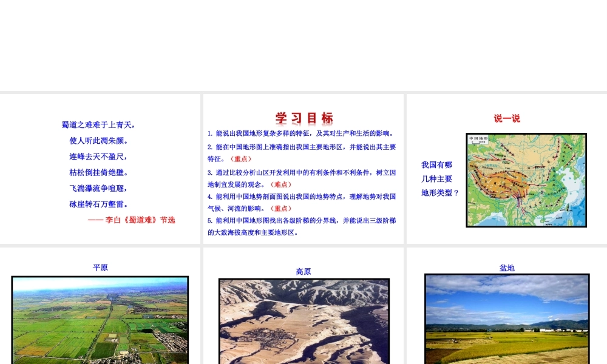Click the red (难点) marker
The width and height of the screenshot is (607, 364).
(x=281, y=184)
